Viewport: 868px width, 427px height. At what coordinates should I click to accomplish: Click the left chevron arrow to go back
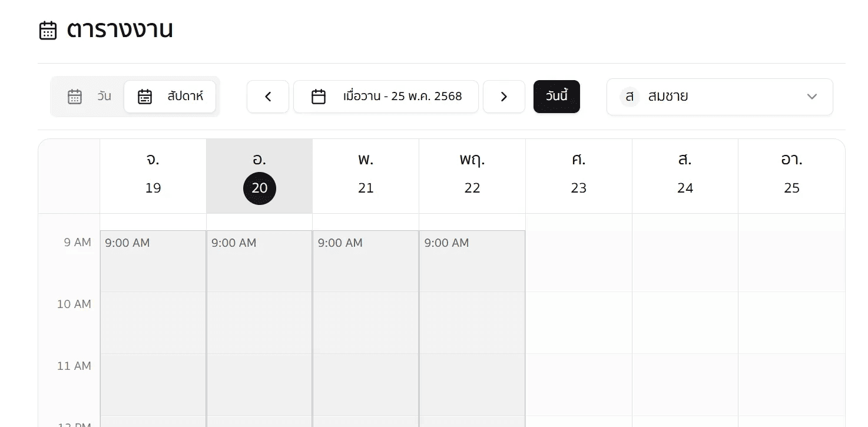point(268,96)
